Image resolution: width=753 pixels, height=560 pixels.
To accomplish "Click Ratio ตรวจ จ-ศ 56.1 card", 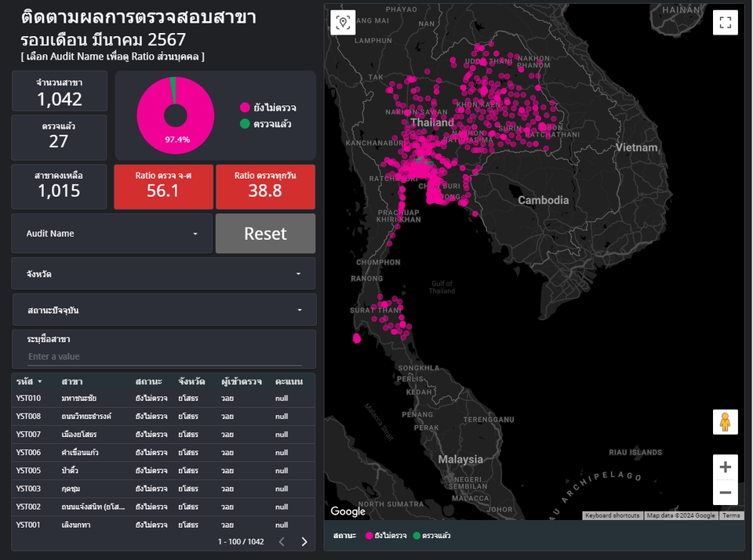I will (x=163, y=187).
